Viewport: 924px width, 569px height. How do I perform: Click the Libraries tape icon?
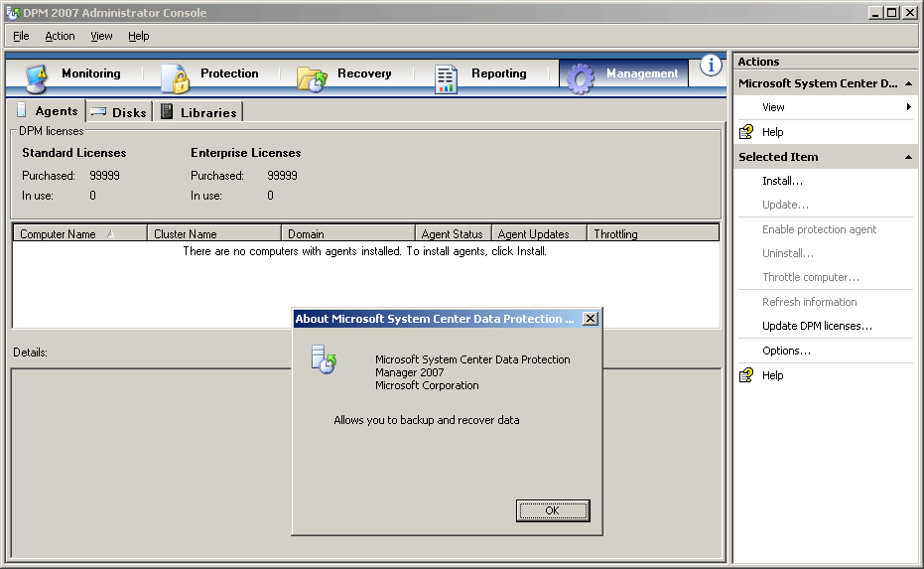167,111
